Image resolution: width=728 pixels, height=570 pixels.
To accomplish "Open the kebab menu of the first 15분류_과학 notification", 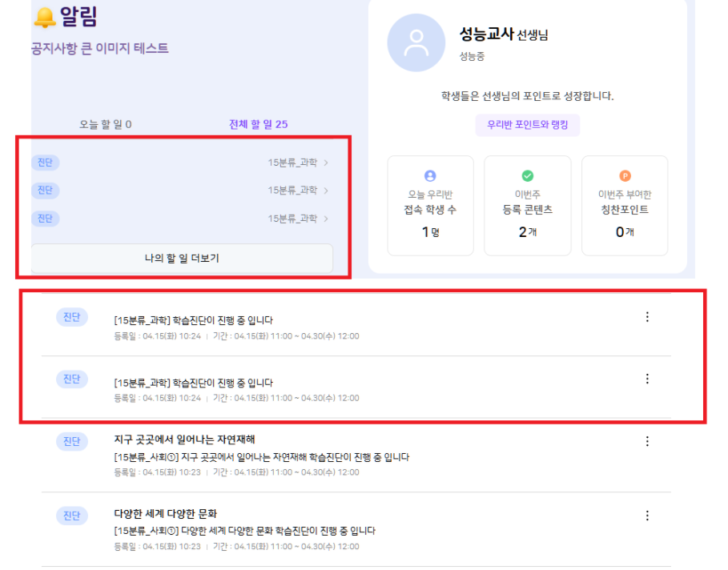I will click(647, 317).
